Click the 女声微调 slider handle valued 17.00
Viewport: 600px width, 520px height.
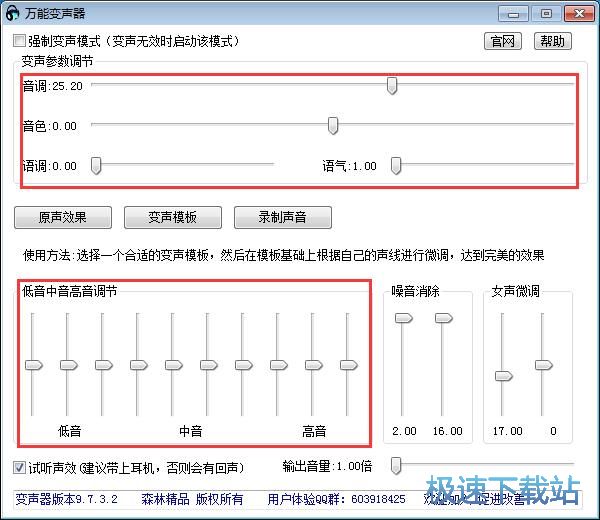(504, 376)
